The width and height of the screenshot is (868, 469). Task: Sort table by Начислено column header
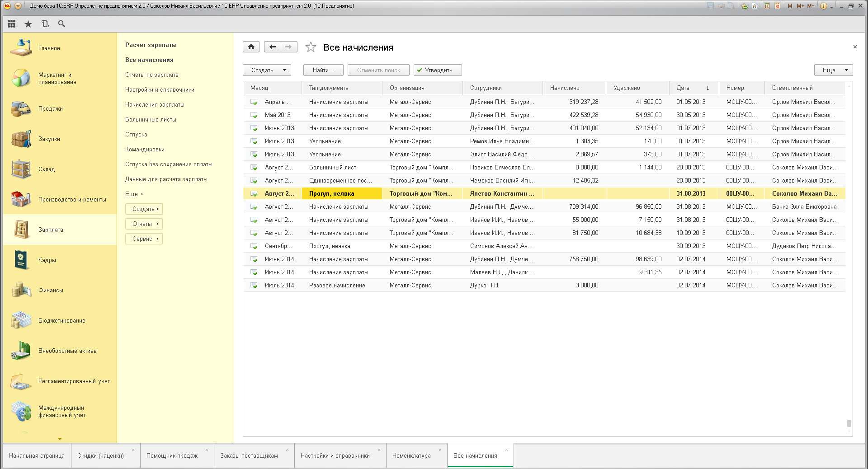pos(574,88)
